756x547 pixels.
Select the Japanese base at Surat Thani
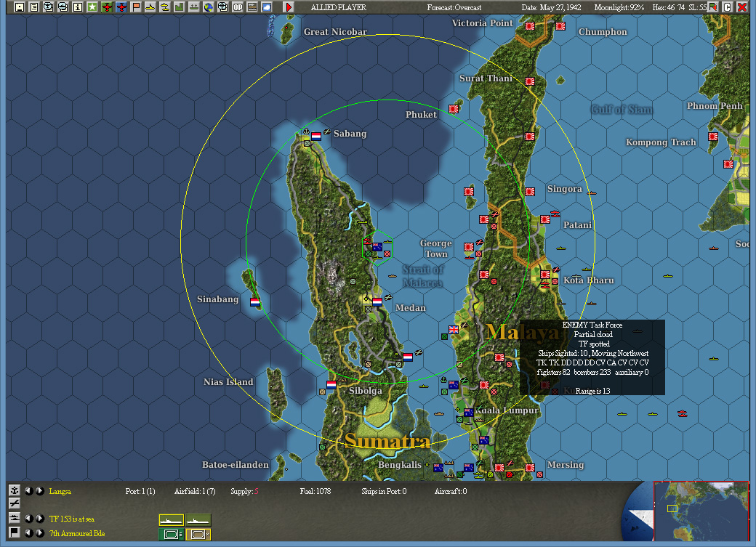[530, 81]
